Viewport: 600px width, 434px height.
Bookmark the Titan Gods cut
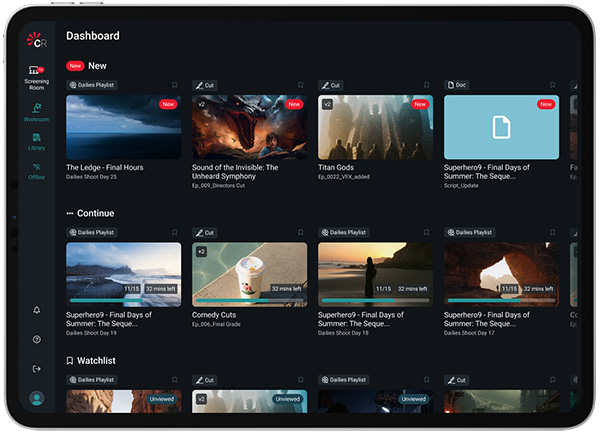(426, 85)
